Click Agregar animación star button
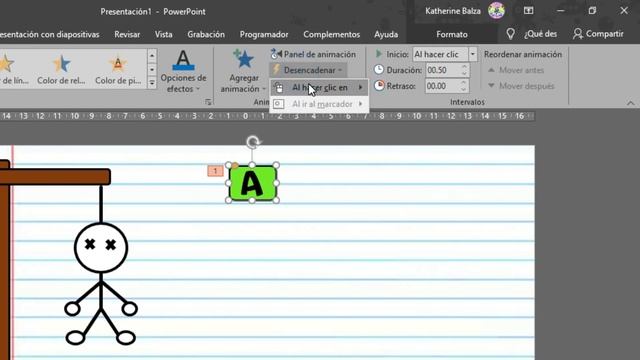 (244, 71)
